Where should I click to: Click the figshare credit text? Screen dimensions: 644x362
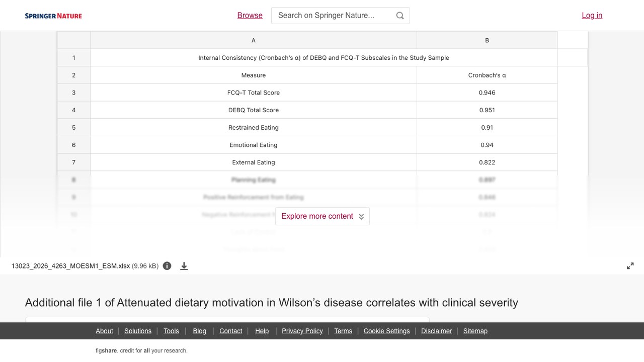point(141,350)
